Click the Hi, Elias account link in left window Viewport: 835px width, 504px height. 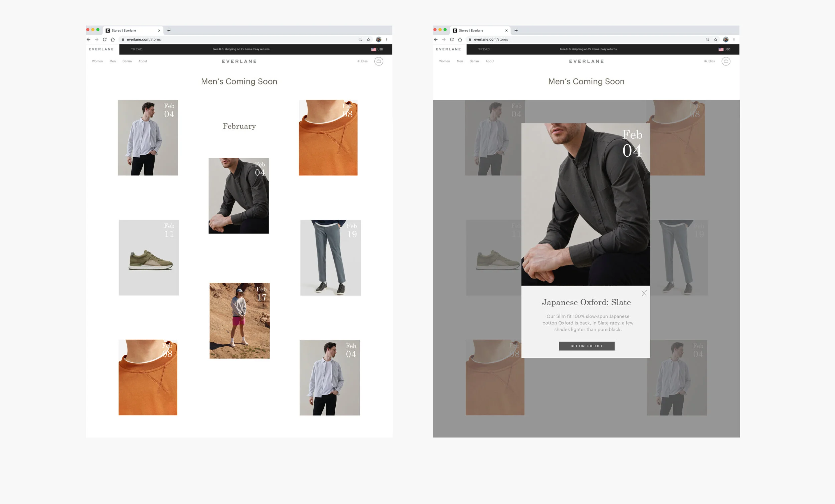point(362,61)
